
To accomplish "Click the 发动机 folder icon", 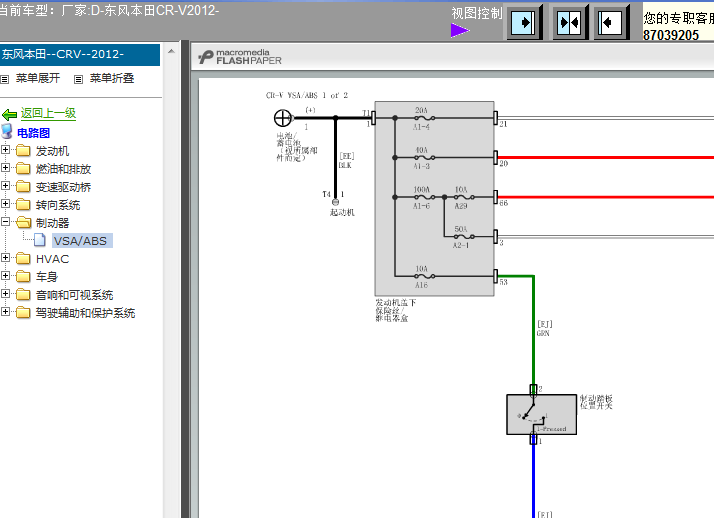I will (23, 150).
